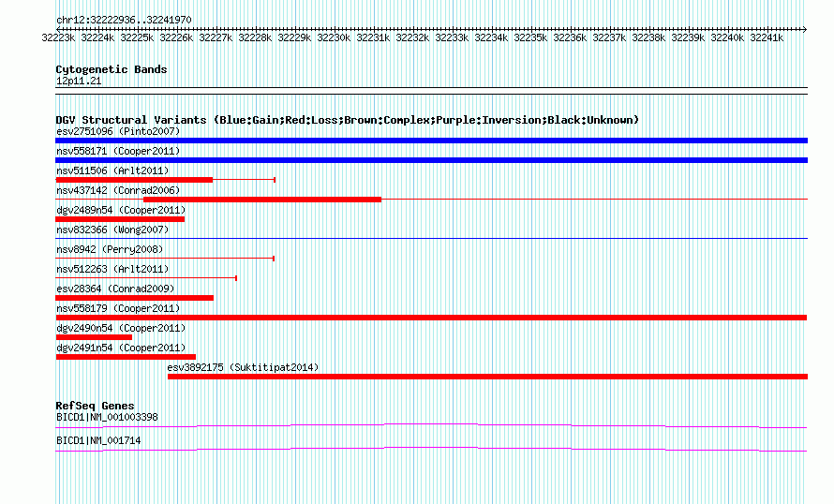Click variant label esv3892175 (Suktitipat2014)
Image resolution: width=834 pixels, height=504 pixels.
243,367
